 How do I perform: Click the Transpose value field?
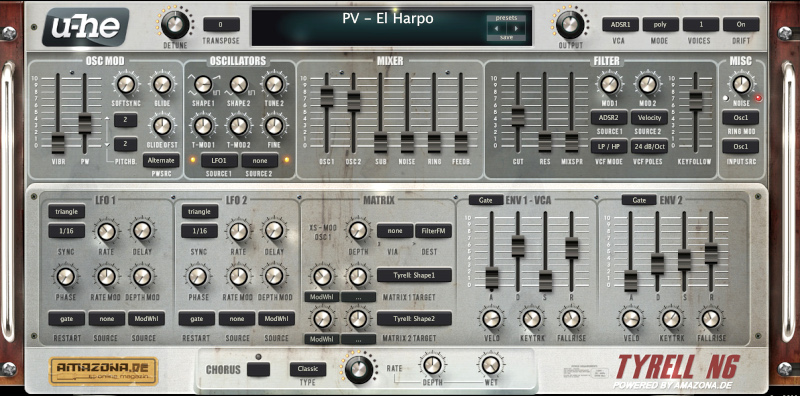[x=221, y=24]
